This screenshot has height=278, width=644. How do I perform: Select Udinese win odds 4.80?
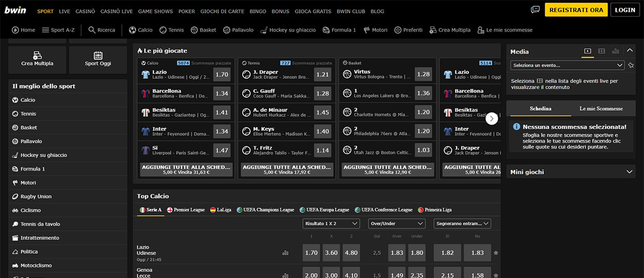point(351,253)
